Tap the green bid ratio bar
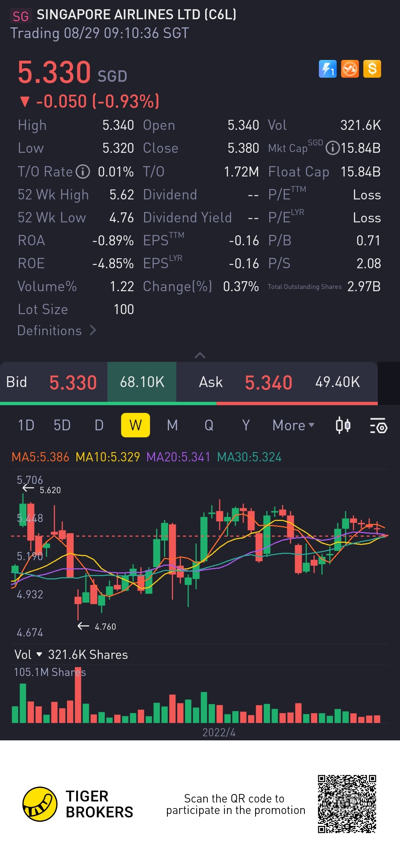Image resolution: width=400 pixels, height=868 pixels. point(108,403)
